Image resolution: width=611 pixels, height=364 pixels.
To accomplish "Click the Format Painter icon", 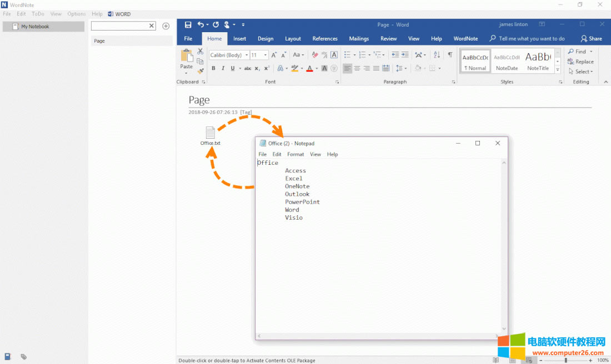I will (201, 70).
